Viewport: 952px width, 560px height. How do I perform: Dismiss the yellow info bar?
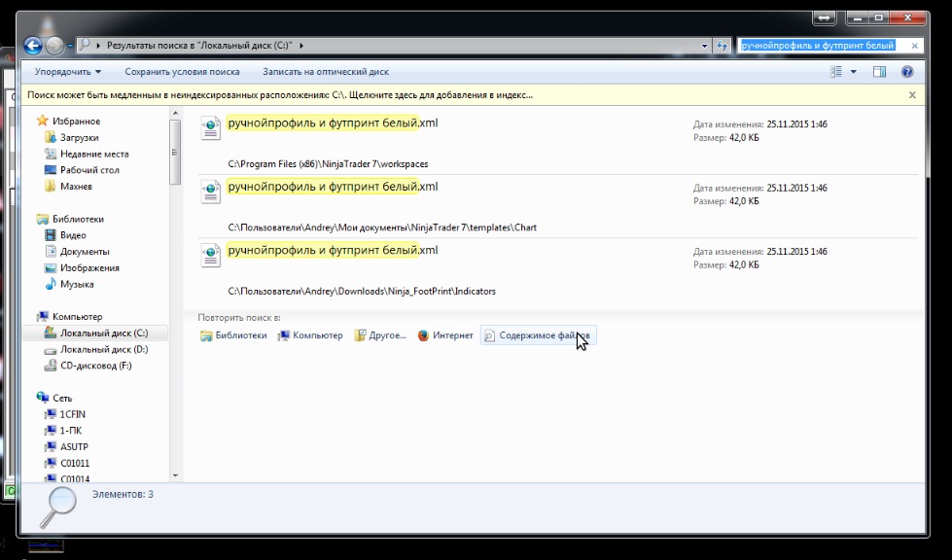912,95
